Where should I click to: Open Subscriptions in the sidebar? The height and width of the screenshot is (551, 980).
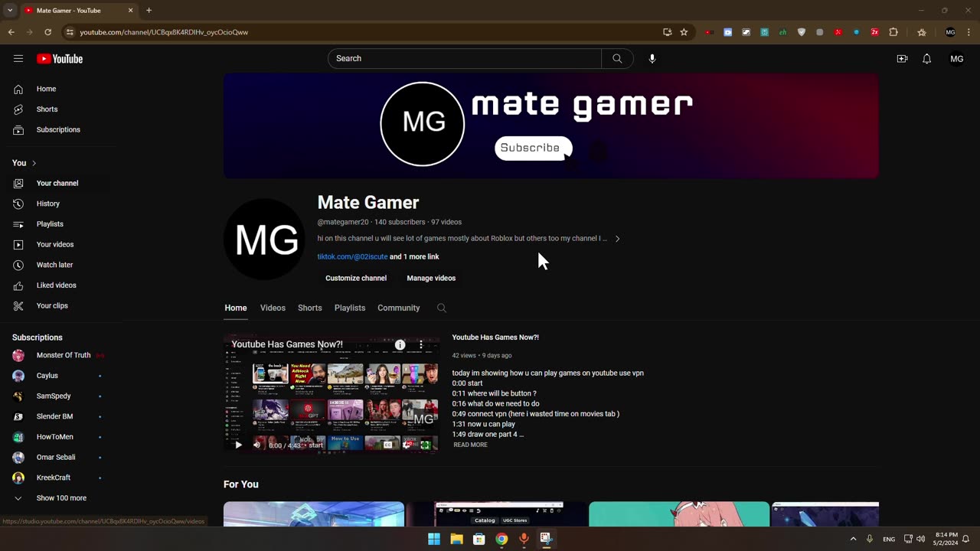click(57, 129)
